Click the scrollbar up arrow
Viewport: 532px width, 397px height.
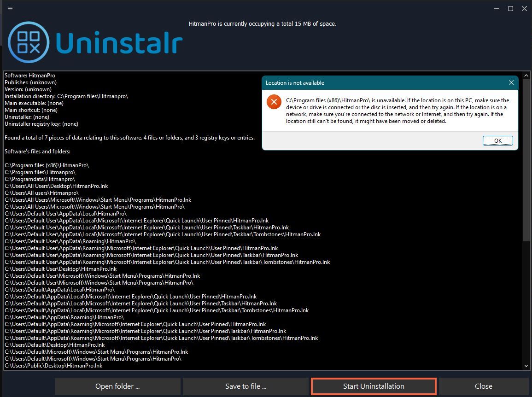526,76
